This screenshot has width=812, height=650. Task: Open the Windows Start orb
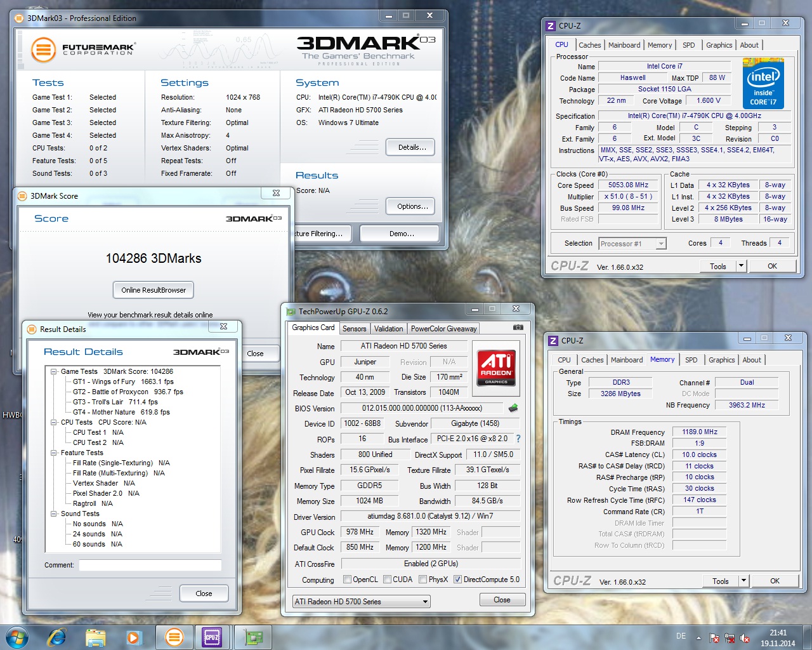(x=16, y=637)
